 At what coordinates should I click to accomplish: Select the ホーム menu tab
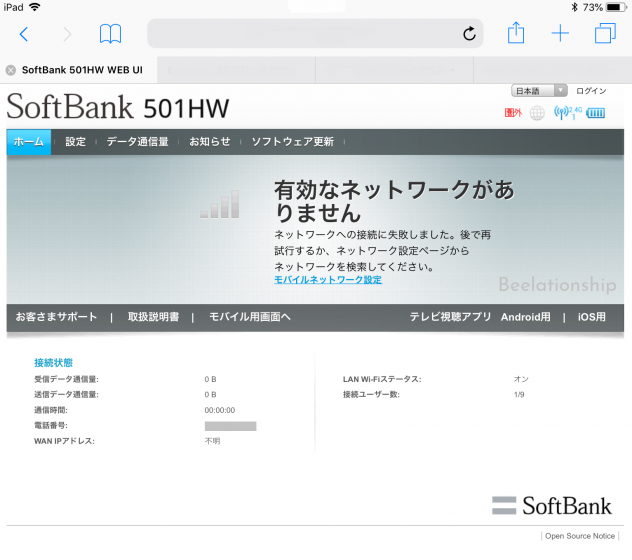pyautogui.click(x=29, y=142)
